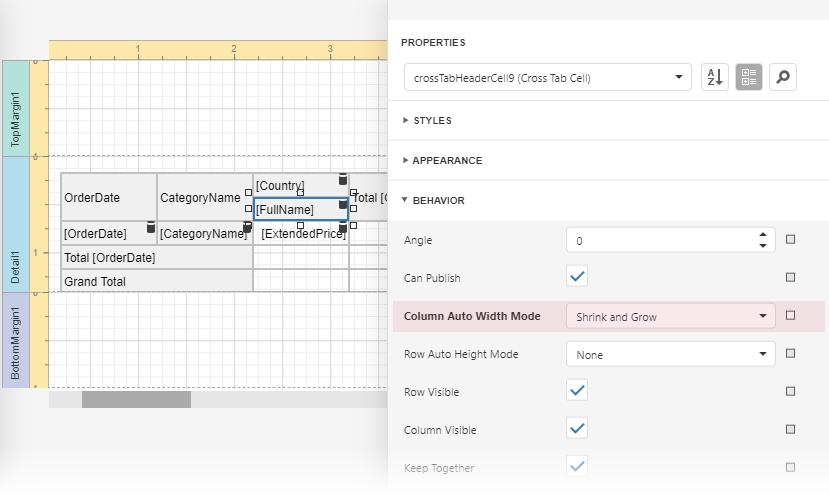Collapse the Behavior section
The height and width of the screenshot is (494, 829).
[438, 200]
